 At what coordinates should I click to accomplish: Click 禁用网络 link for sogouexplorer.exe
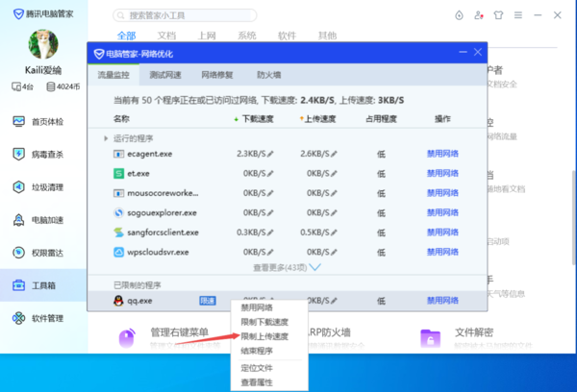pyautogui.click(x=442, y=212)
